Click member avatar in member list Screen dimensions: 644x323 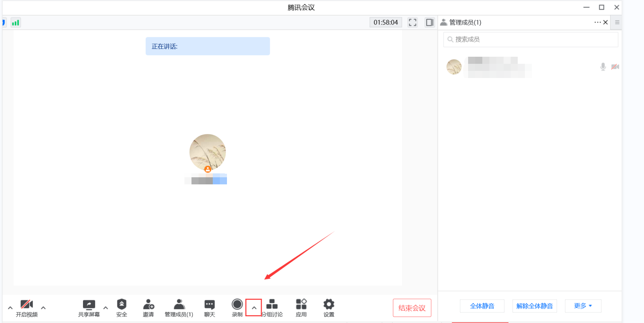click(x=454, y=67)
